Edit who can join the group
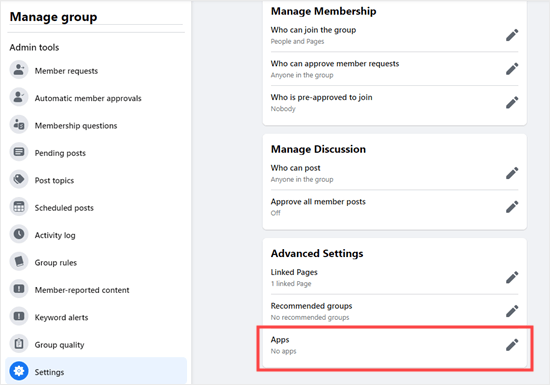The height and width of the screenshot is (385, 550). pyautogui.click(x=512, y=35)
